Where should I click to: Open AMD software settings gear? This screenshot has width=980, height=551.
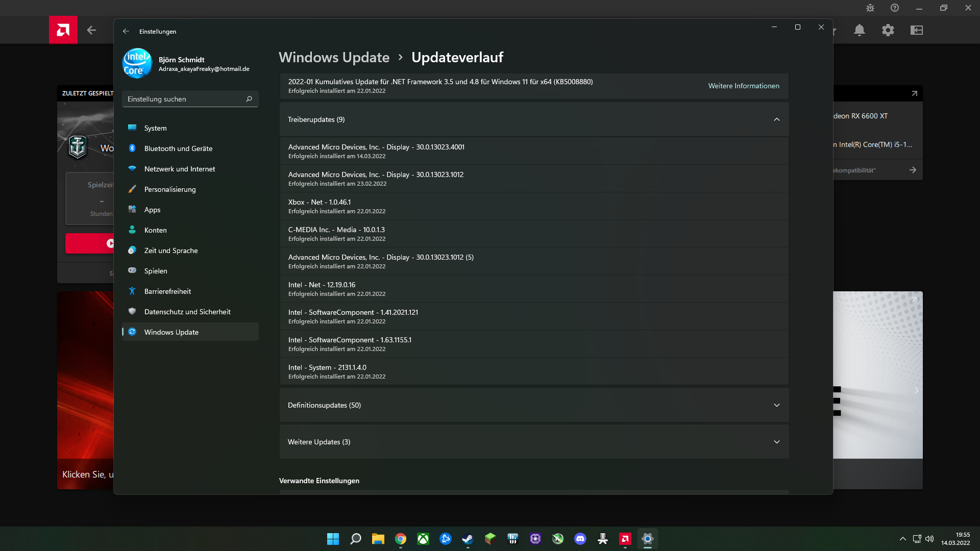tap(888, 30)
